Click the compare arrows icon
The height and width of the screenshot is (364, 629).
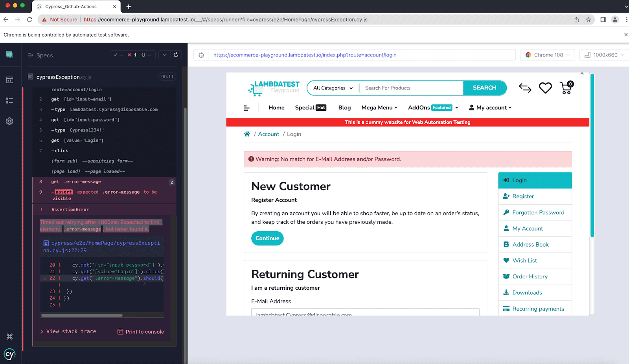(525, 88)
